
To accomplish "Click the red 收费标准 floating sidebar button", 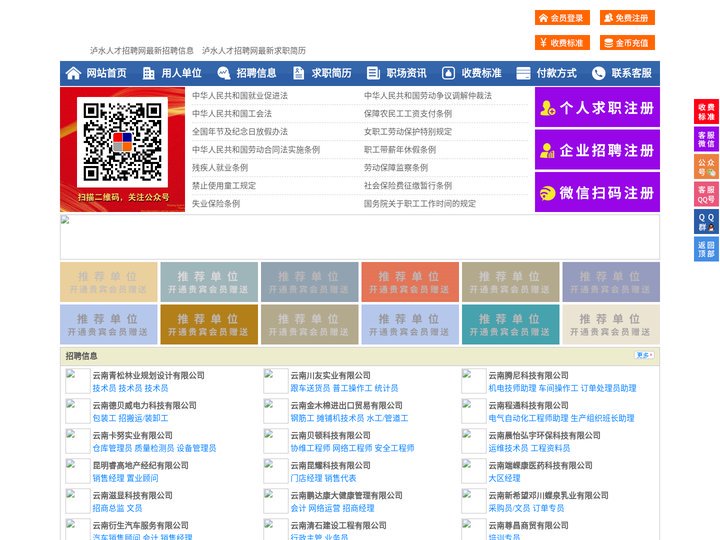I will 706,112.
